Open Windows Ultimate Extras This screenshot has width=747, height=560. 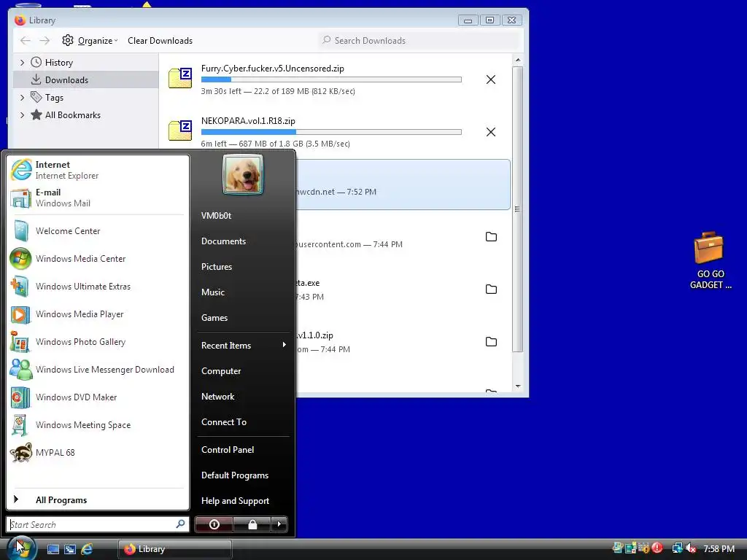pyautogui.click(x=98, y=286)
